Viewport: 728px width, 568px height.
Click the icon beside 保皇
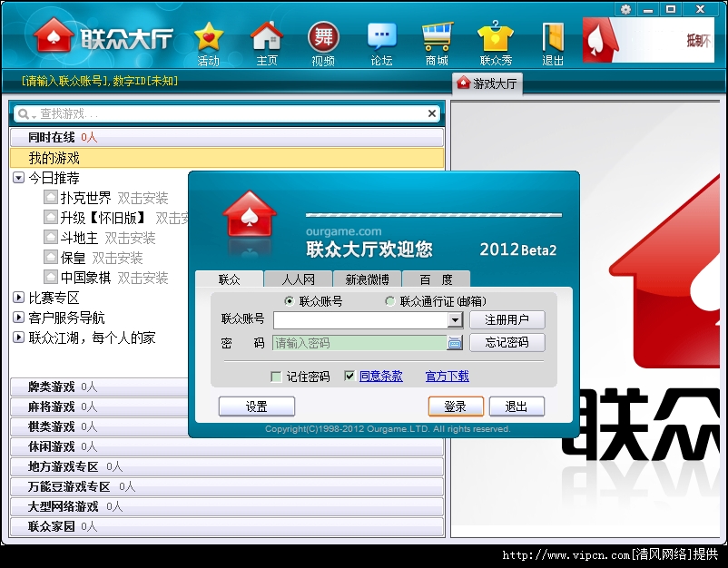[51, 257]
